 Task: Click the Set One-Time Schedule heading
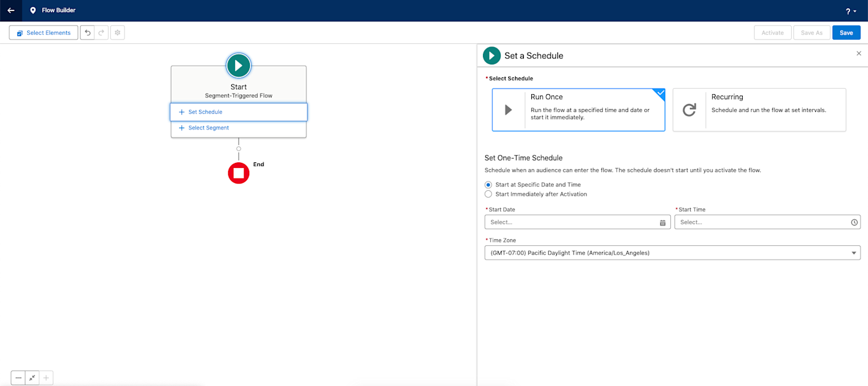click(523, 158)
